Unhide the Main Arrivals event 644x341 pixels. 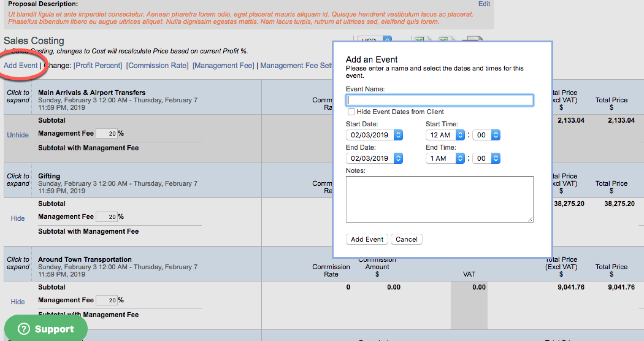(x=18, y=135)
